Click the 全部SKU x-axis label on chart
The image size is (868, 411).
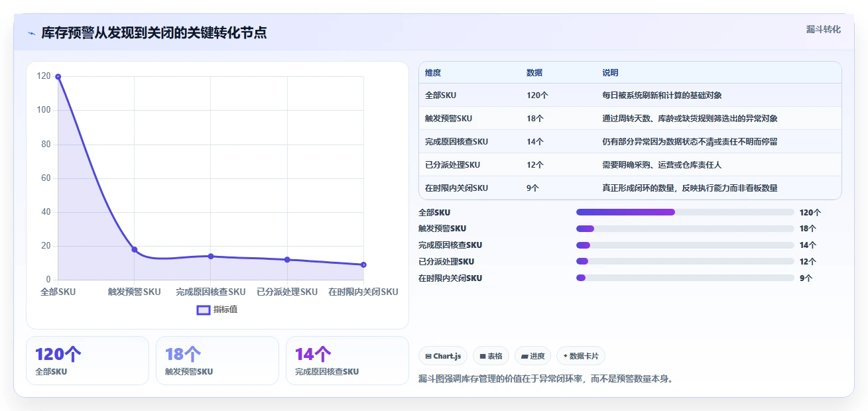(58, 292)
